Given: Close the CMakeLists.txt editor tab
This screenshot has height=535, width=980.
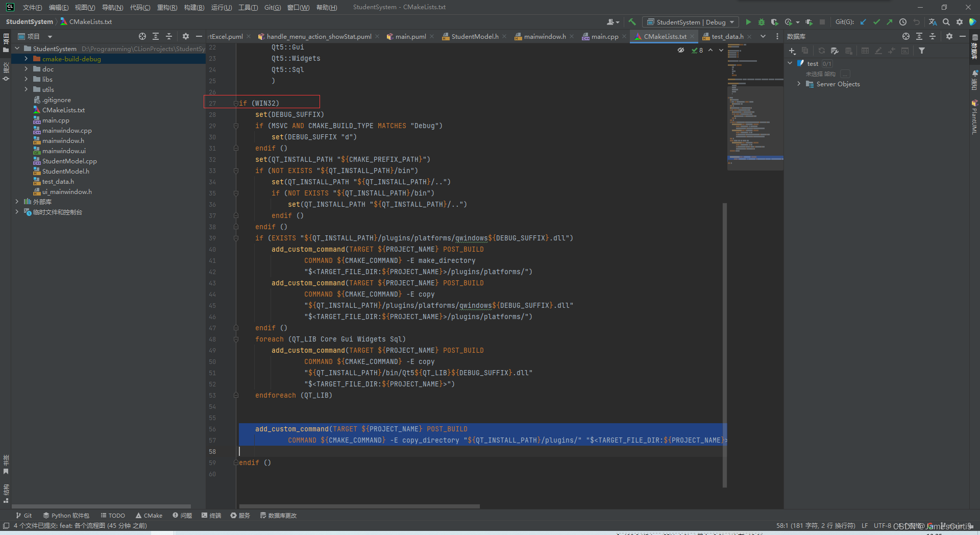Looking at the screenshot, I should click(x=692, y=36).
